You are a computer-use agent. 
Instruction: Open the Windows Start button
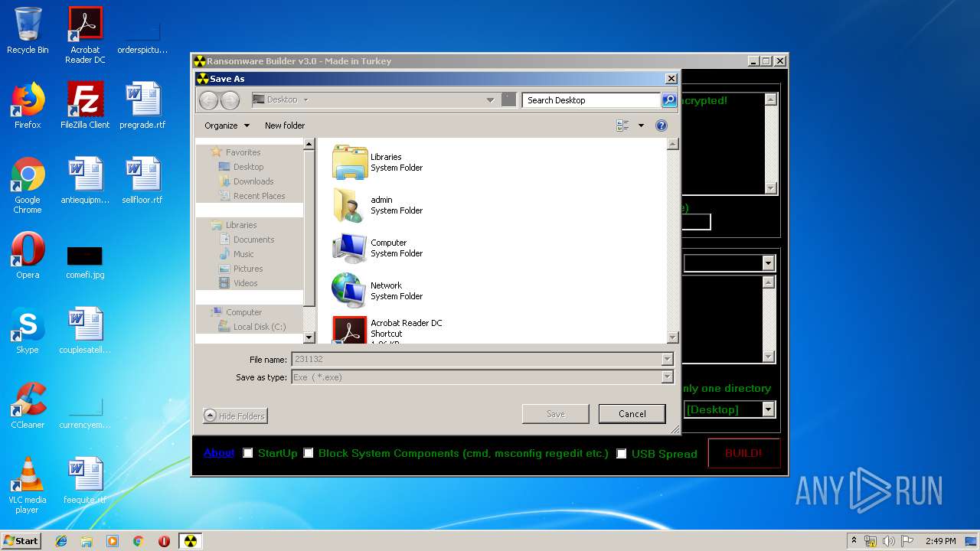[21, 541]
